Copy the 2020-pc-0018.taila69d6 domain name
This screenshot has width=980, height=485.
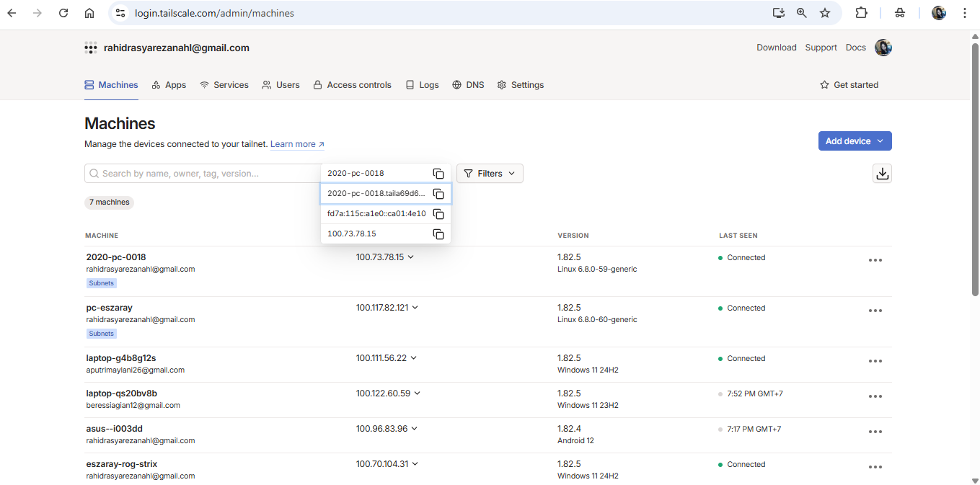coord(438,194)
